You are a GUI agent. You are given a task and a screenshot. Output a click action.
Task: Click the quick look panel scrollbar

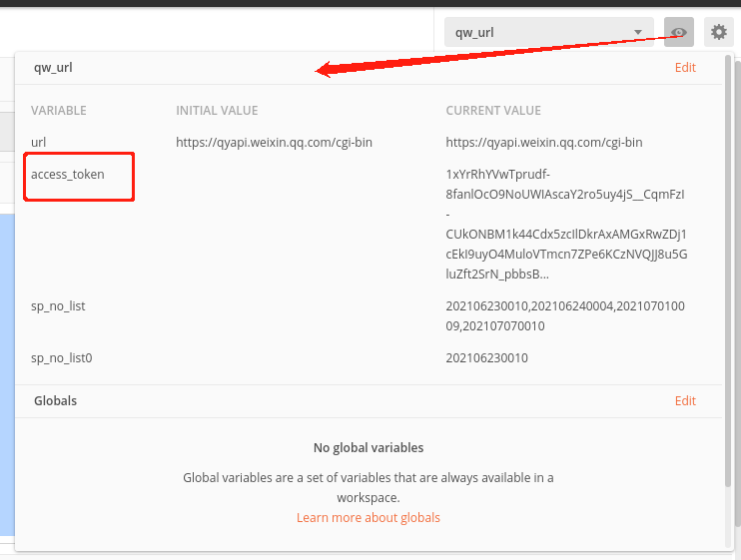tap(728, 271)
